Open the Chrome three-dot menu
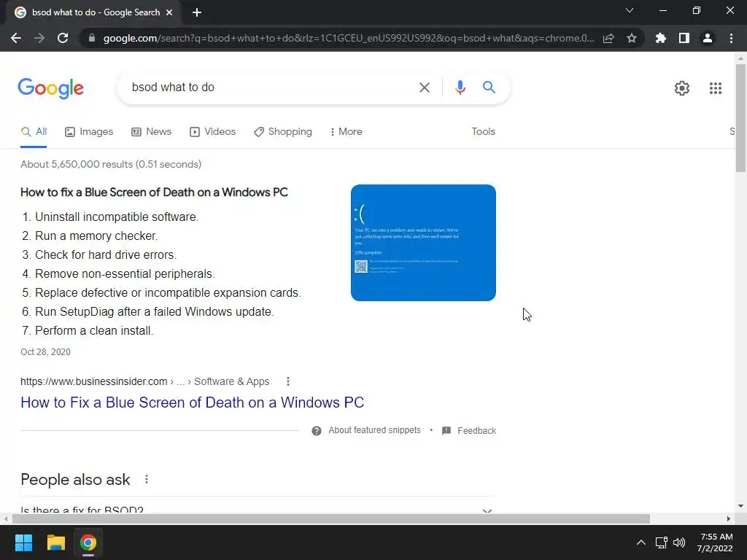Screen dimensions: 747x560 731,38
